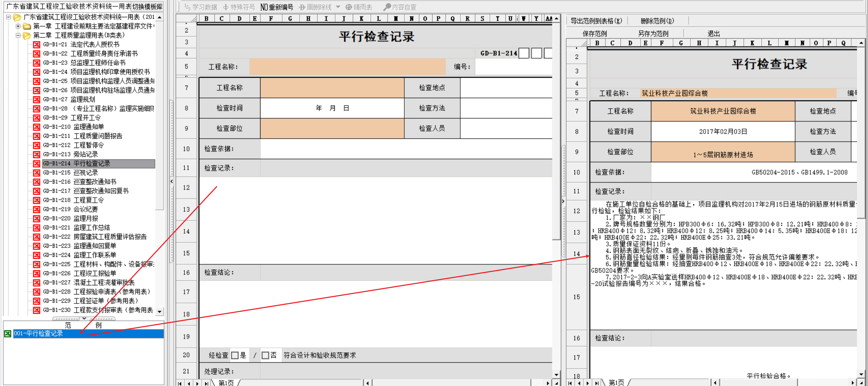Go to next sheet in example preview panel

(588, 383)
